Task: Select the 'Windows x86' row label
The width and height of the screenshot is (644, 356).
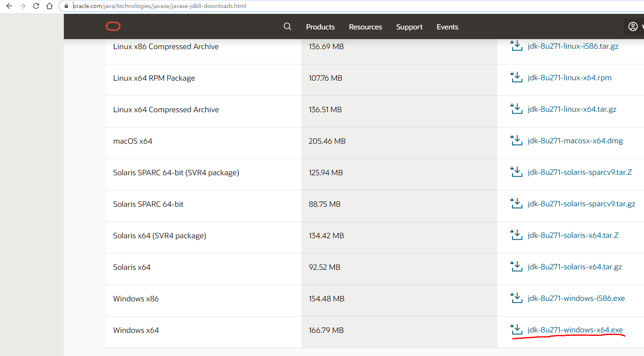Action: tap(136, 299)
